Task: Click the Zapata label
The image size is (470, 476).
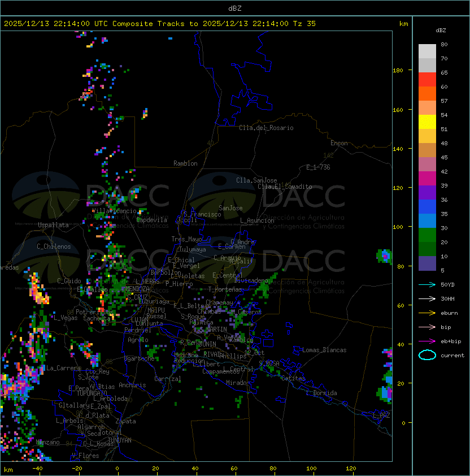Action: click(x=125, y=421)
